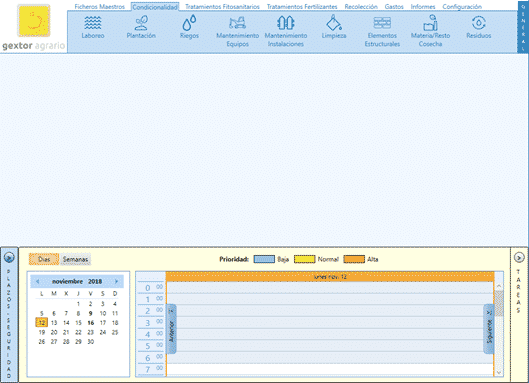Select day 30 in the calendar

pos(90,341)
